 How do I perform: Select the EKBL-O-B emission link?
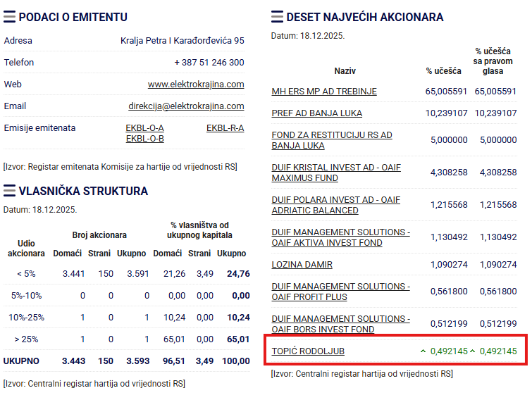tap(144, 139)
